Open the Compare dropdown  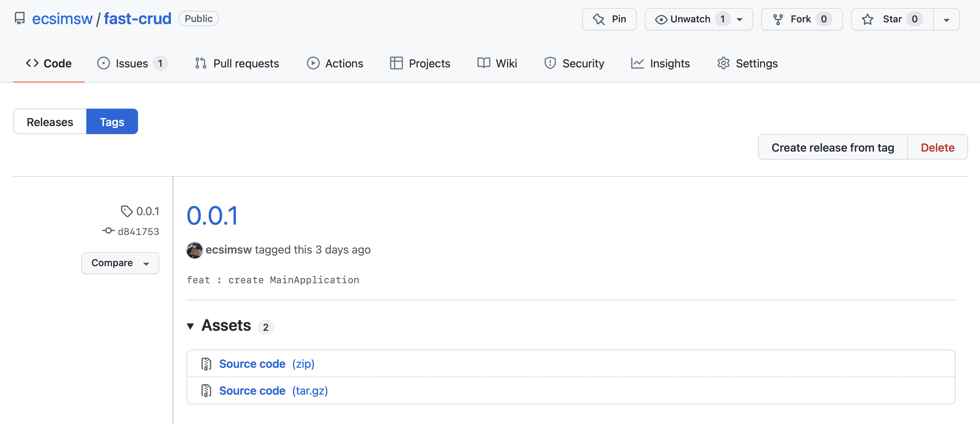pyautogui.click(x=120, y=263)
